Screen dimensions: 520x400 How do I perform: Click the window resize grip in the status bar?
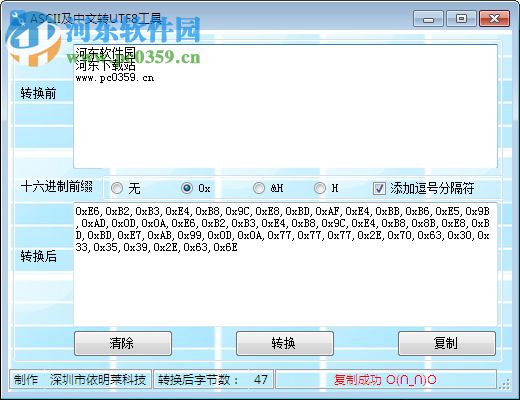tap(504, 384)
